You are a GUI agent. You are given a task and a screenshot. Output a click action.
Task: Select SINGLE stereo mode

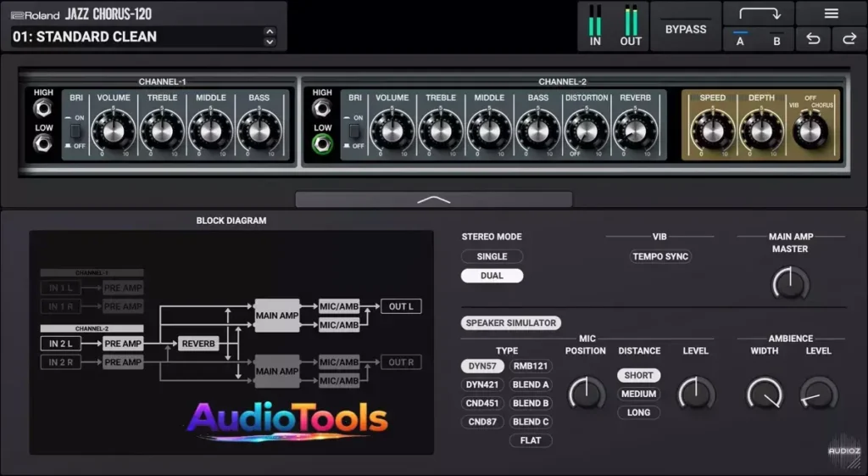(492, 256)
